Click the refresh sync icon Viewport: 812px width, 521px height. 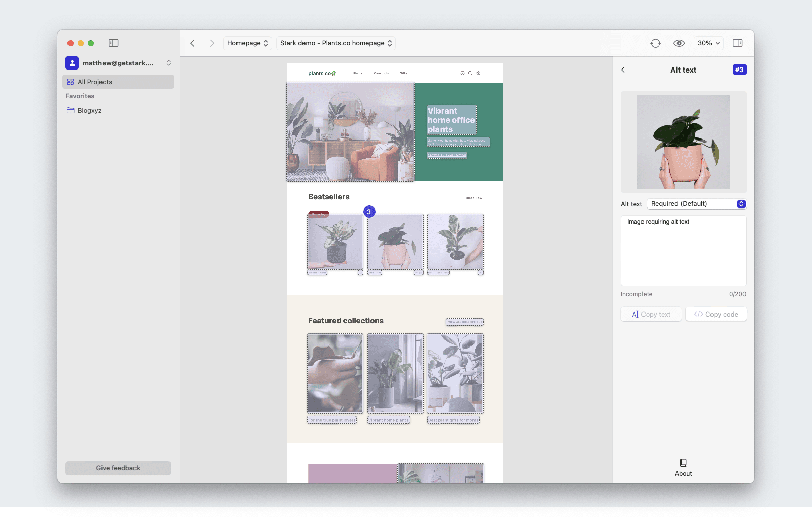pos(655,43)
